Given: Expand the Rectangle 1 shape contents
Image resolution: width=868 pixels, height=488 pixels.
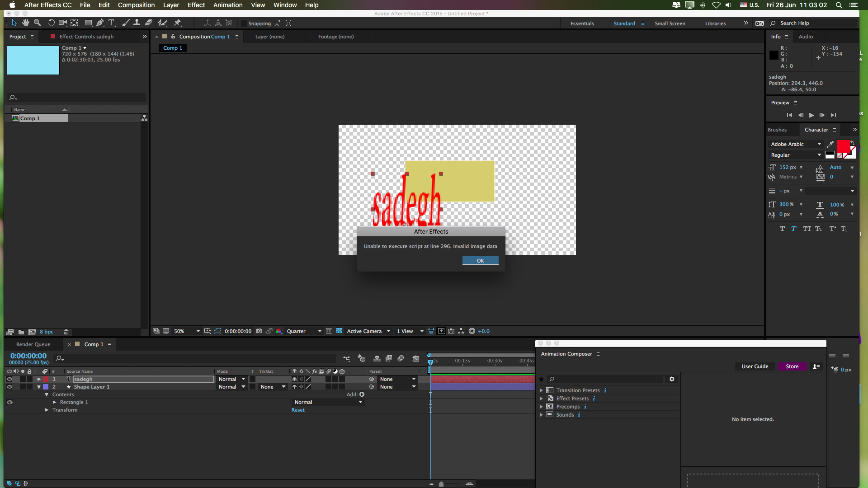Looking at the screenshot, I should coord(54,402).
